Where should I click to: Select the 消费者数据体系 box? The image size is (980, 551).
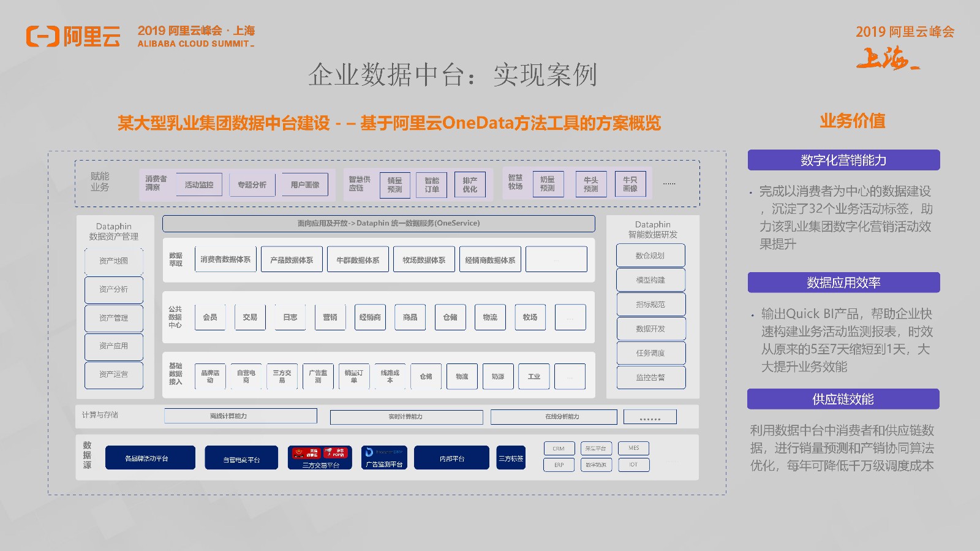tap(225, 259)
